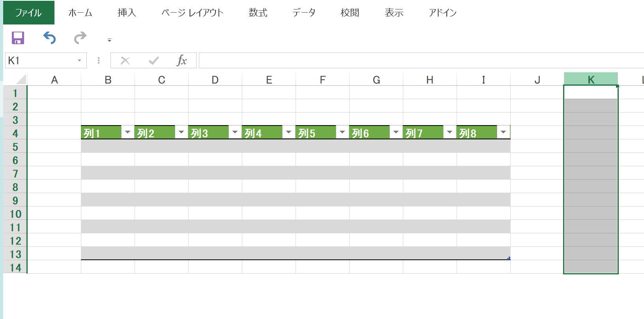This screenshot has width=644, height=319.
Task: Click the Insert Function fx icon
Action: (182, 60)
